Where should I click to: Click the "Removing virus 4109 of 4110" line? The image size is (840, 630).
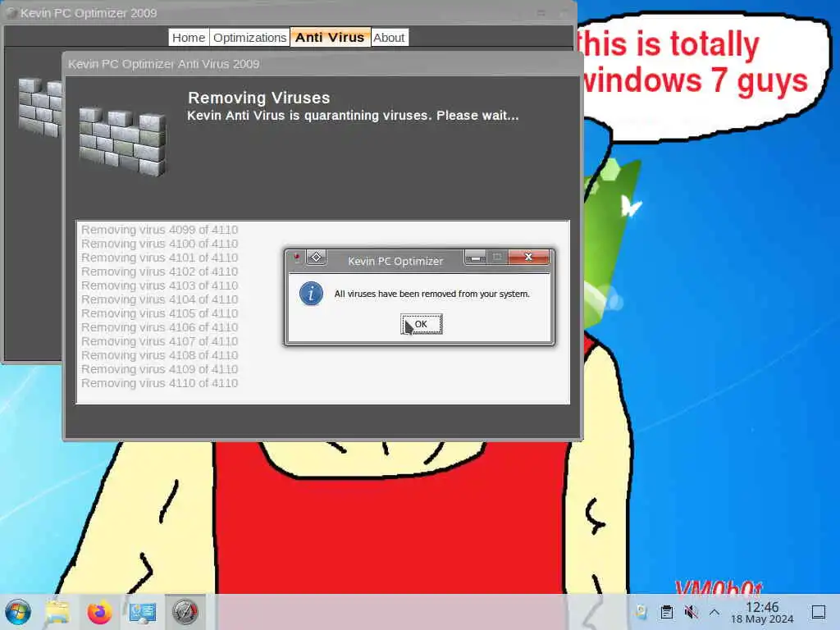tap(160, 369)
